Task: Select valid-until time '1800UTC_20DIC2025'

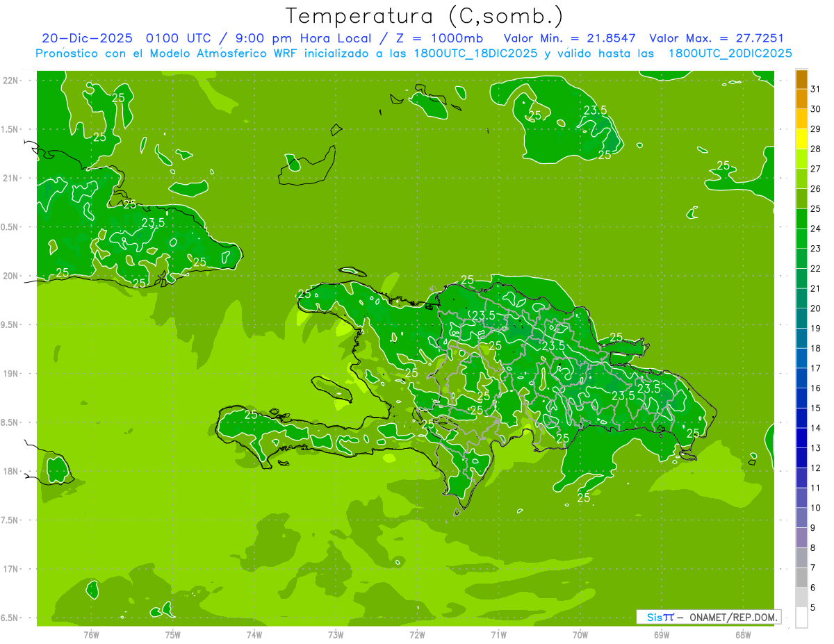Action: tap(730, 53)
